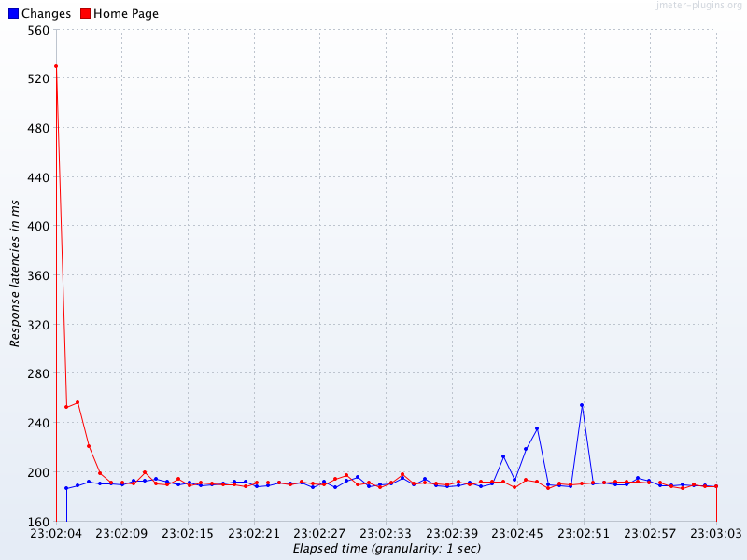Open the jmeter-plugins.org watermark link
The width and height of the screenshot is (747, 560).
tap(699, 6)
